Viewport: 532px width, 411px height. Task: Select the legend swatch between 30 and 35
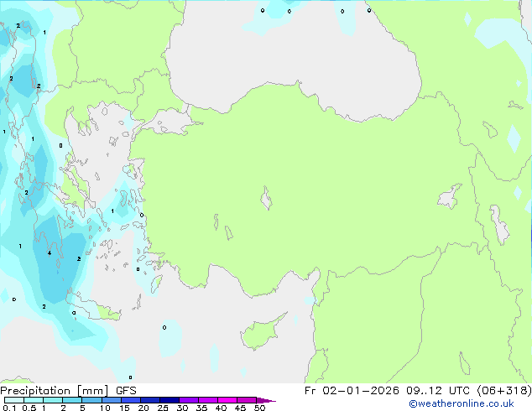[x=189, y=400]
